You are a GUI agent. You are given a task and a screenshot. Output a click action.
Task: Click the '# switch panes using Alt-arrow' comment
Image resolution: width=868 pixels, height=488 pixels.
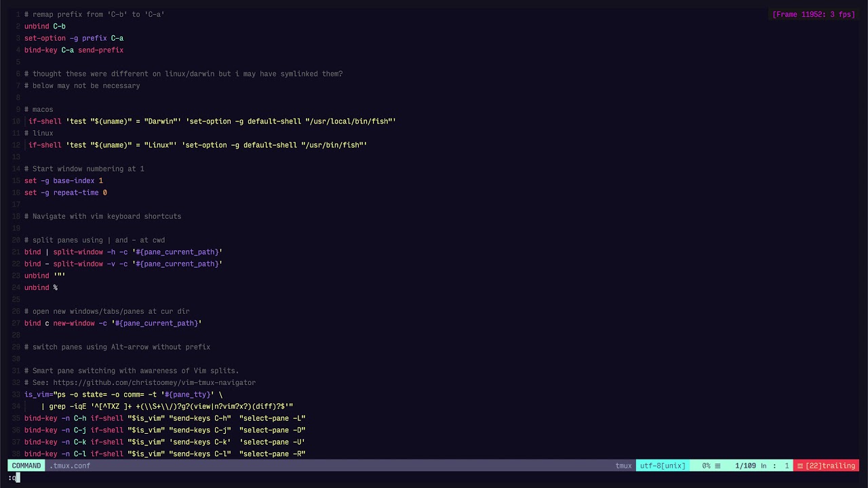click(117, 347)
